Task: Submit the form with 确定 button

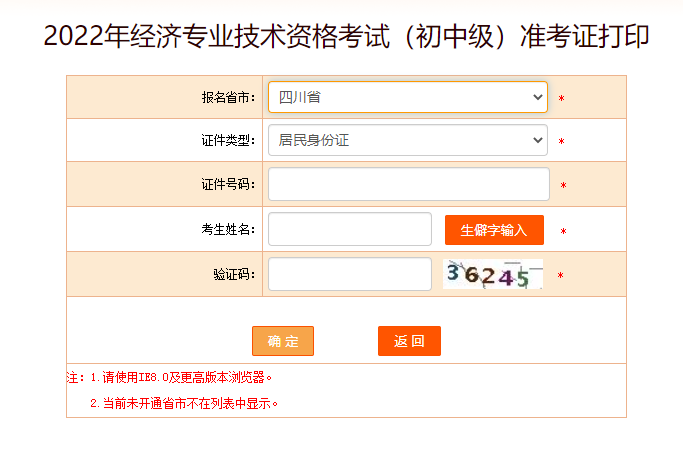Action: pos(283,341)
